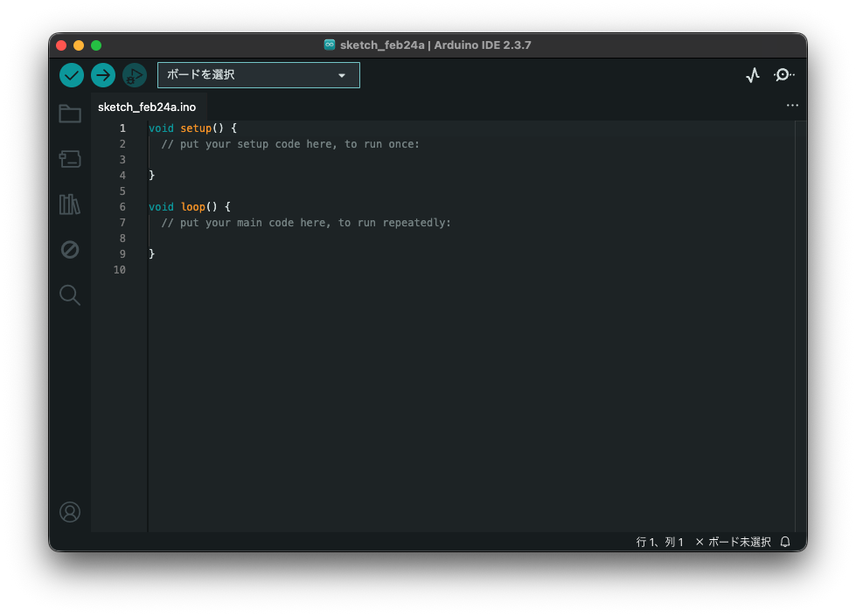Open the Serial Monitor
Screen dimensions: 856x616
click(784, 75)
